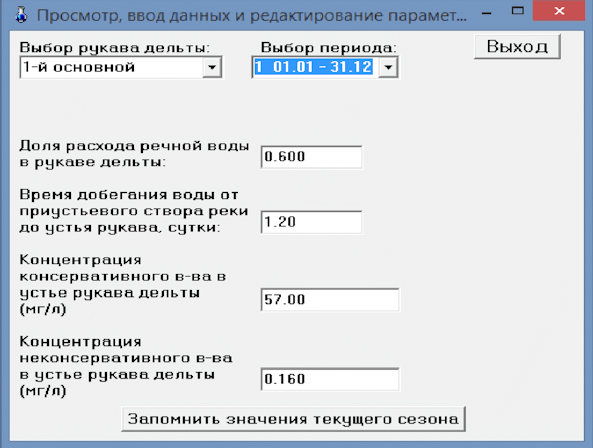
Task: Minimize the parameter editing window
Action: [487, 13]
